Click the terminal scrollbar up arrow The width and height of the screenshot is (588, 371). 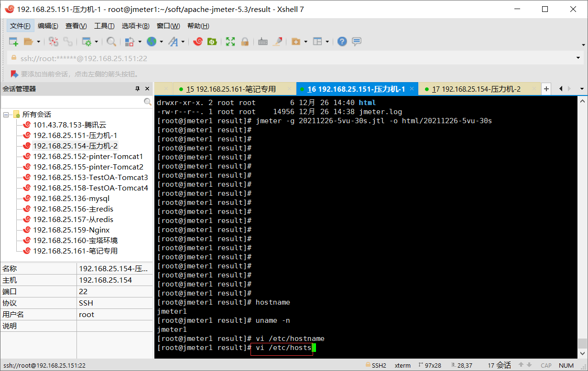click(582, 100)
